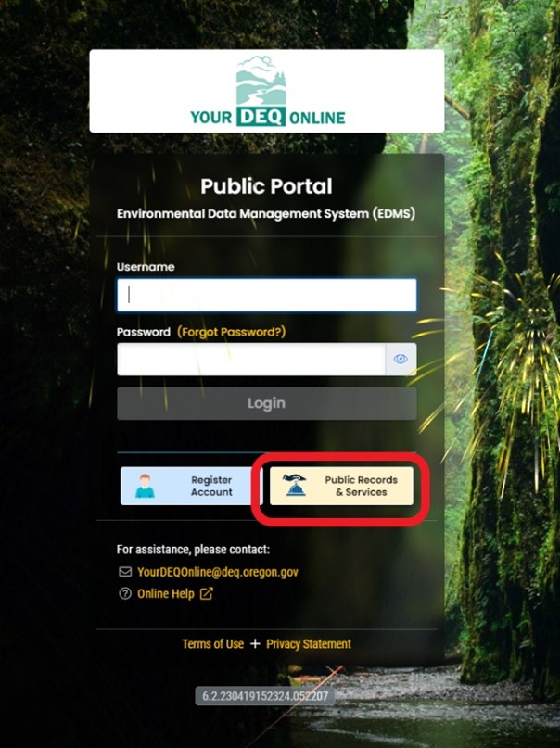Click the external link icon next to Online Help

[206, 593]
